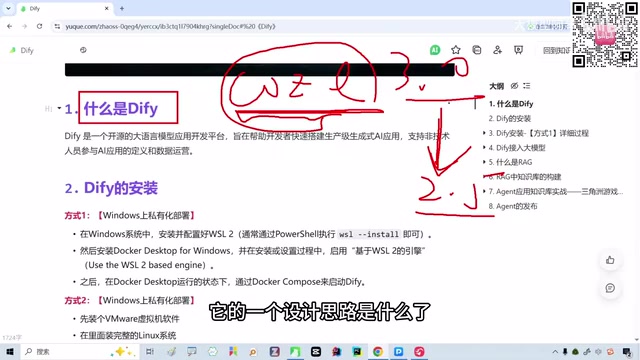Jump to outline item 1. 什么是Dify
The image size is (640, 360).
511,104
